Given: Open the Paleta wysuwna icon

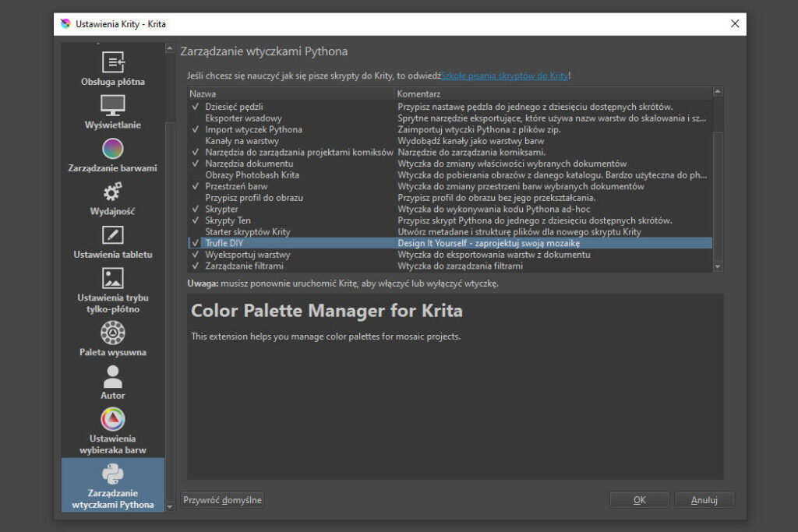Looking at the screenshot, I should (x=113, y=333).
